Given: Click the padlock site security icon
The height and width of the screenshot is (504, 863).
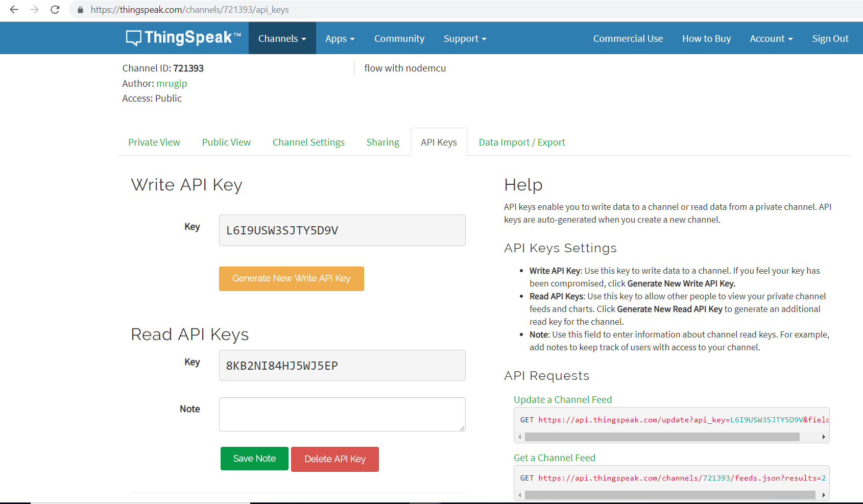Looking at the screenshot, I should [80, 10].
